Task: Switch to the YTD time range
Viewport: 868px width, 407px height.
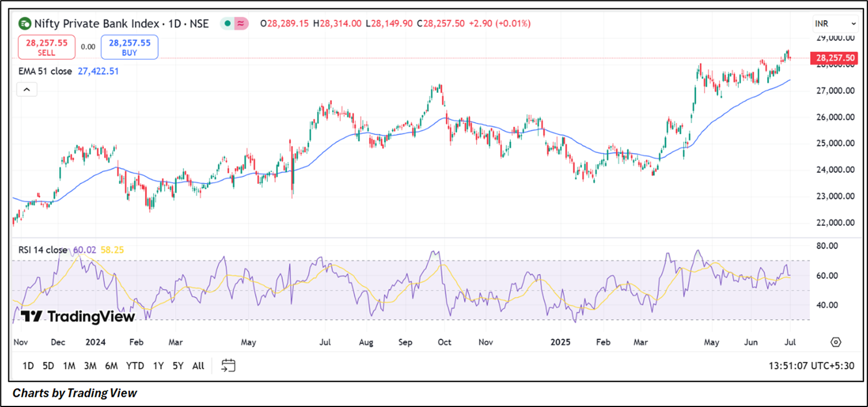Action: (134, 366)
